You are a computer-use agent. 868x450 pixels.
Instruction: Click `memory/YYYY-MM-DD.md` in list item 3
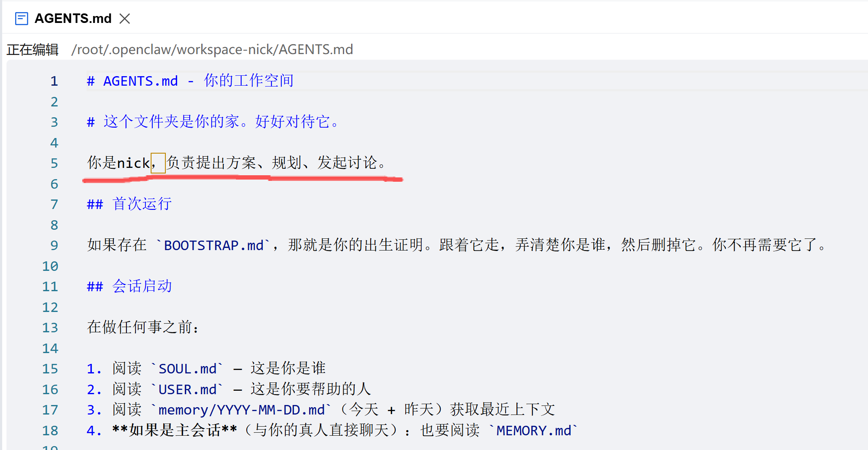tap(241, 409)
